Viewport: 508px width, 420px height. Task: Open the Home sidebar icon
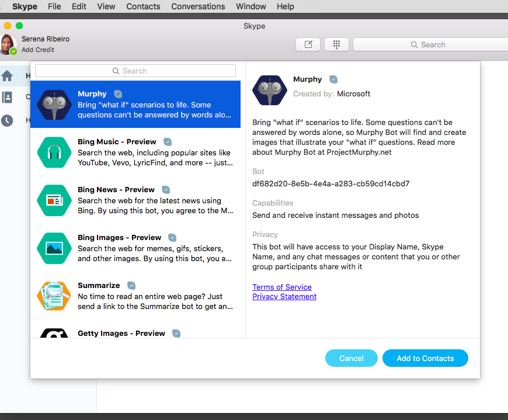tap(8, 76)
